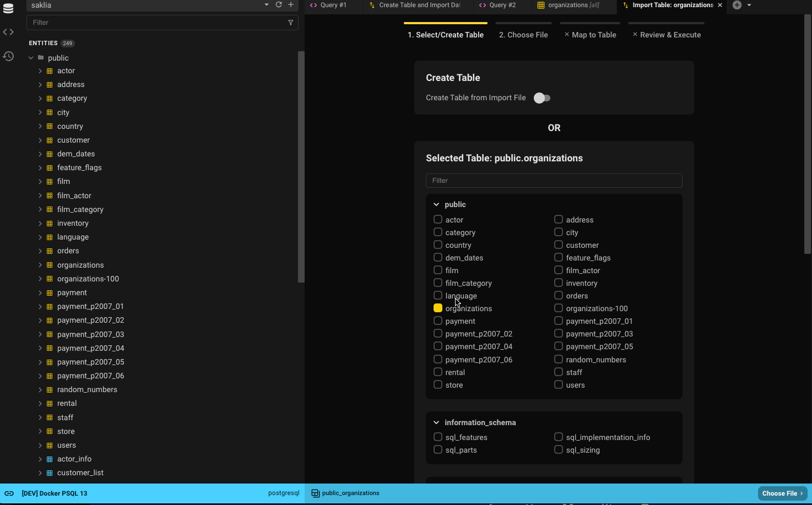Open the Create Table and Import Data tab
This screenshot has height=505, width=812.
tap(414, 5)
